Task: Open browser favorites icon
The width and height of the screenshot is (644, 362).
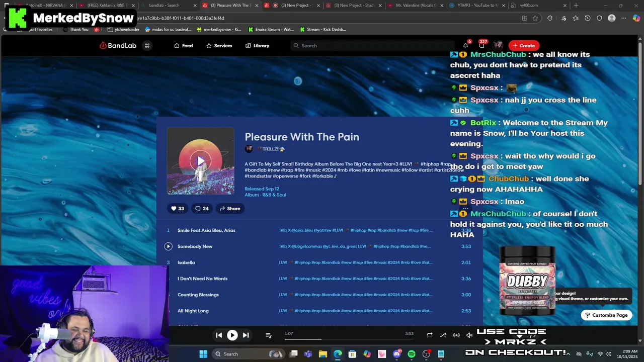Action: pos(575,18)
